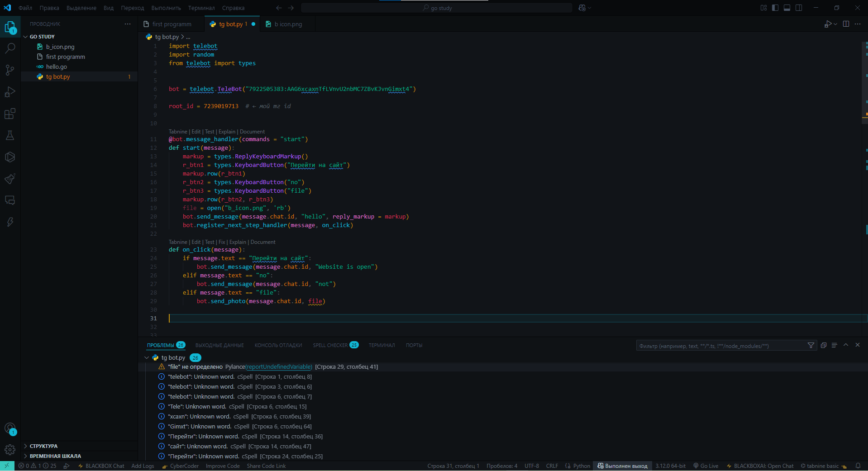Click Go Live in status bar
The image size is (868, 471).
[706, 466]
